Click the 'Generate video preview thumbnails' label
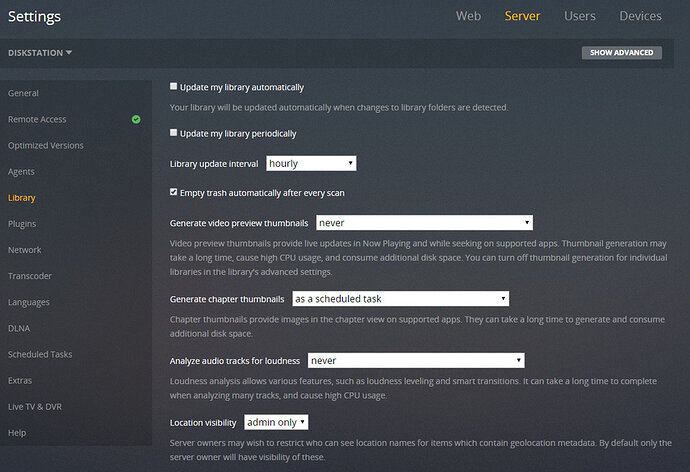 [239, 223]
